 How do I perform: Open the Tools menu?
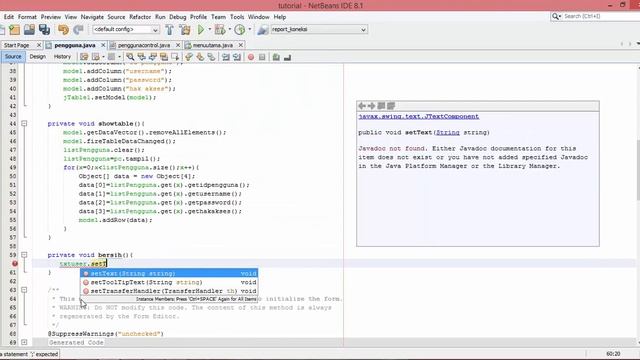tap(237, 17)
